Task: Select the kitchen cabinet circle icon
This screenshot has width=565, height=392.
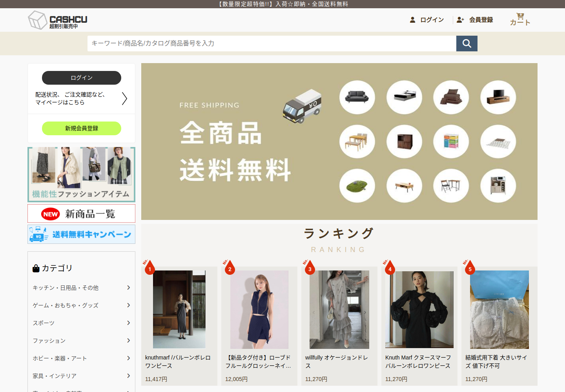Action: pyautogui.click(x=498, y=186)
